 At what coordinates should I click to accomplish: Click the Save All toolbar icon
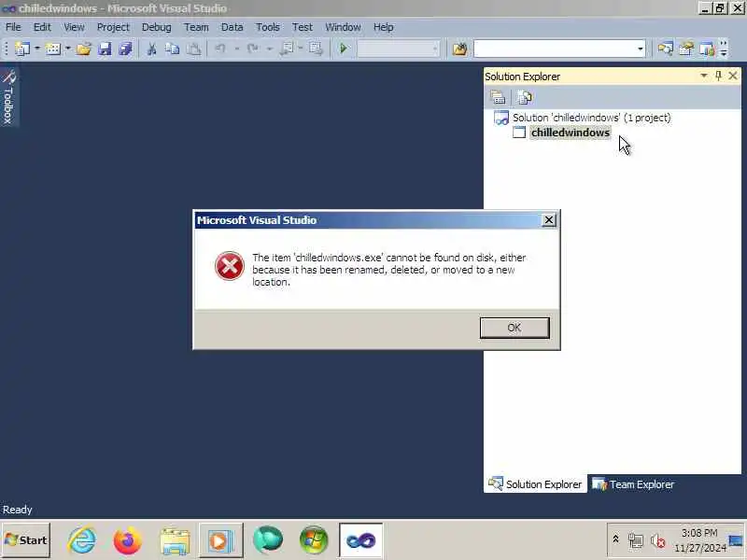pyautogui.click(x=125, y=49)
